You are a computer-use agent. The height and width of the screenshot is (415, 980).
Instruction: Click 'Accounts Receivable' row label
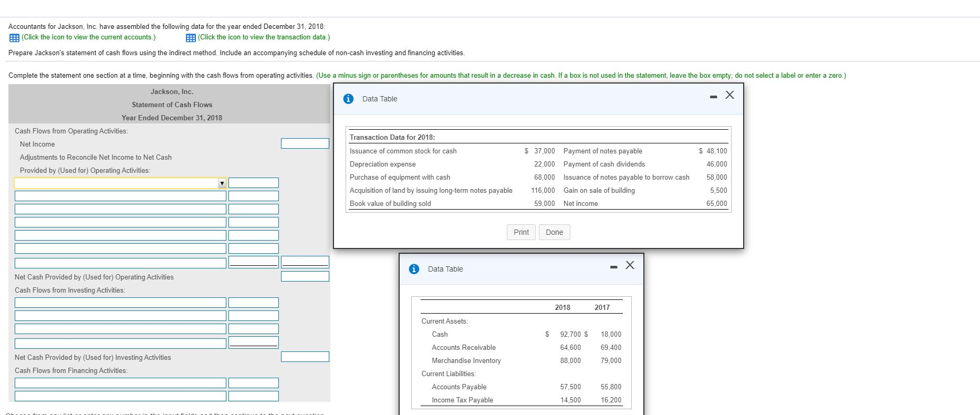(464, 348)
